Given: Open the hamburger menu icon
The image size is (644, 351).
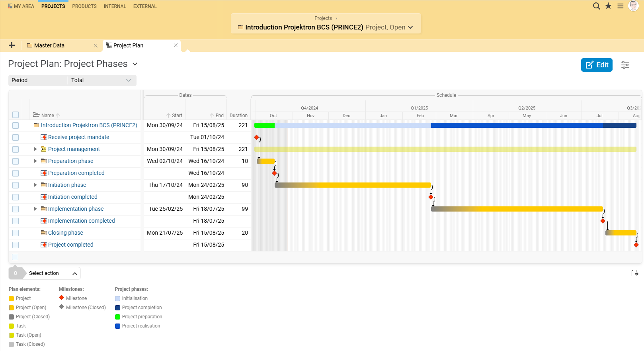Looking at the screenshot, I should pos(620,6).
